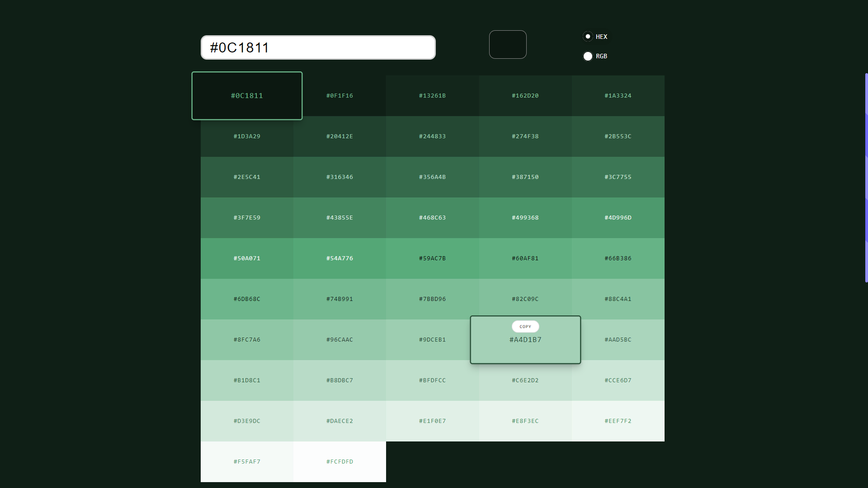
Task: Click the #60AF81 swatch
Action: pyautogui.click(x=525, y=258)
